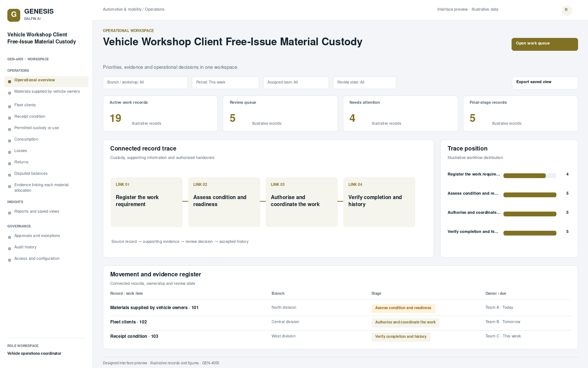Click the Authorise and coordinate the work tag
Screen dimensions: 588x368
click(x=405, y=323)
